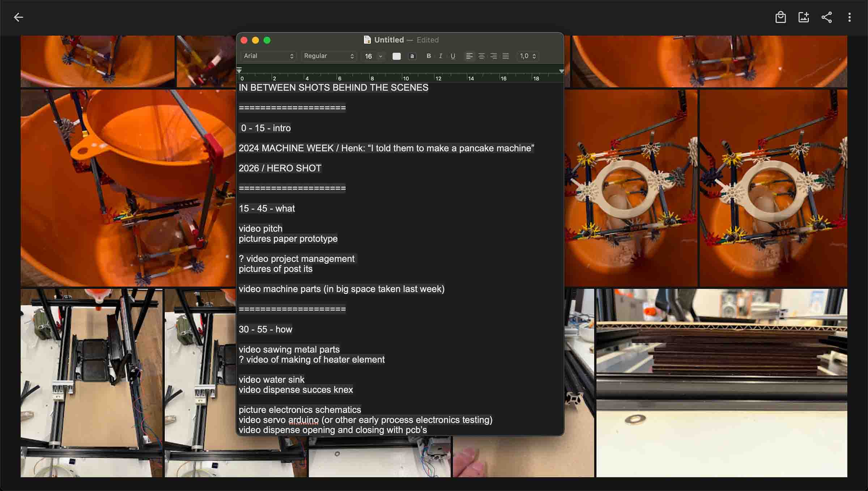Click the add photos icon
868x491 pixels.
click(803, 17)
